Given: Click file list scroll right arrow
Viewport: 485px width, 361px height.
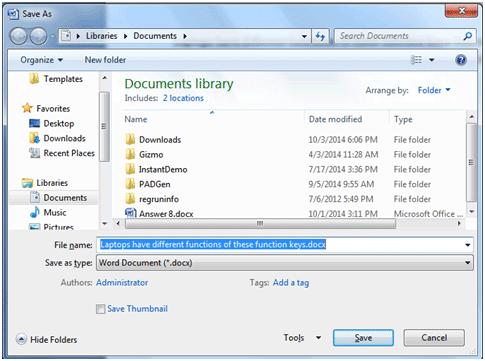Looking at the screenshot, I should tap(459, 223).
